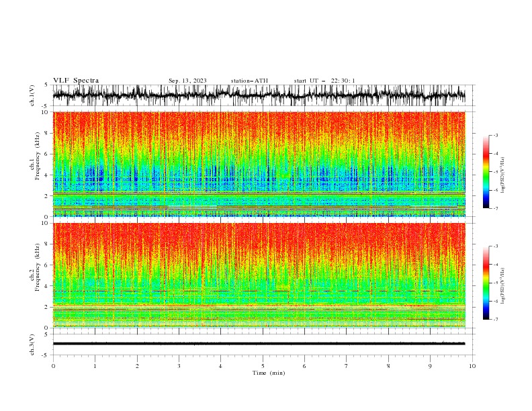This screenshot has width=532, height=411.
Task: Click the dashed 3.5 kHz line in ch.2 spectrogram
Action: (x=259, y=291)
